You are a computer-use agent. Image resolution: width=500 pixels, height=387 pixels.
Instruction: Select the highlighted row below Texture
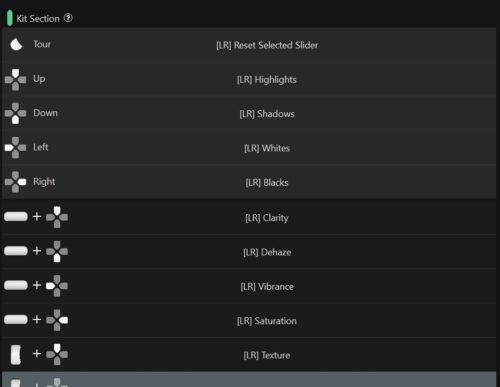pyautogui.click(x=249, y=380)
